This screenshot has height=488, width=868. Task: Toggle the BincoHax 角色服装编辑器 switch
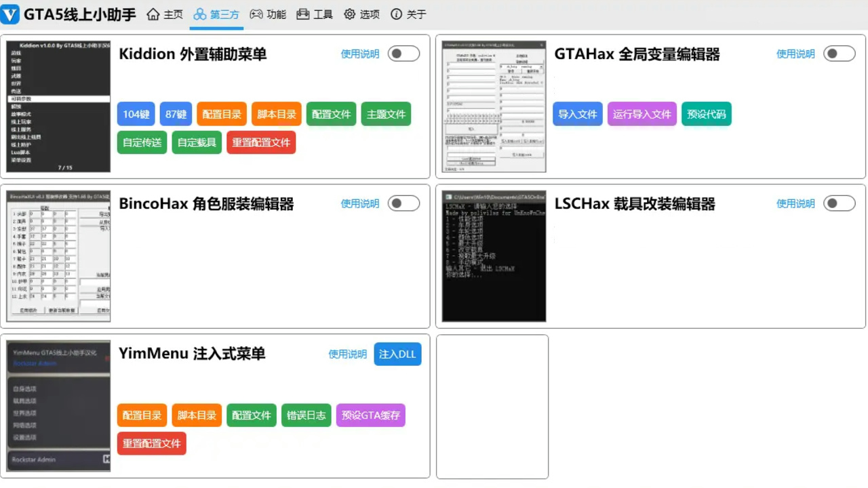point(403,203)
